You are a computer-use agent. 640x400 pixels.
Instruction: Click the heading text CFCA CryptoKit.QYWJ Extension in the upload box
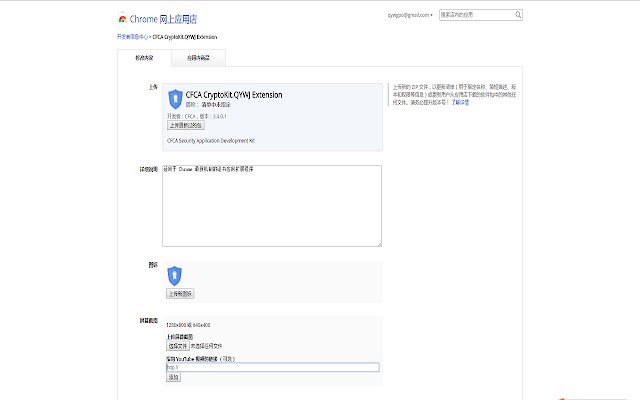pyautogui.click(x=234, y=95)
